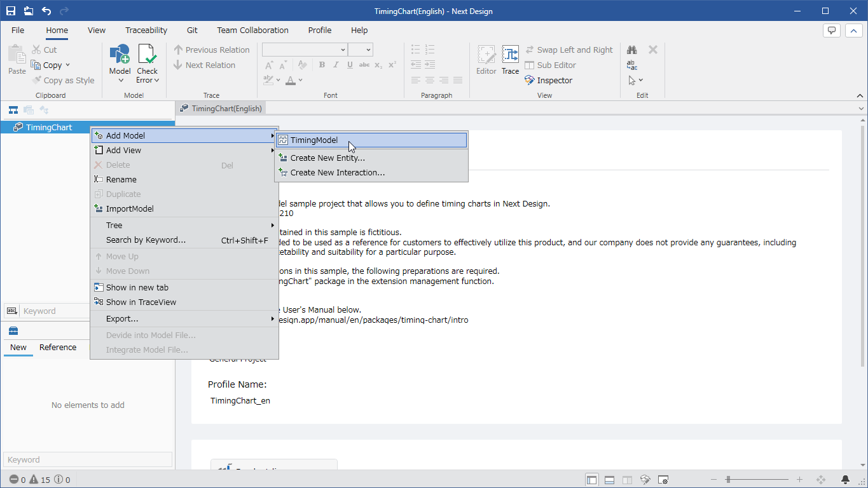Open the File menu

click(18, 30)
